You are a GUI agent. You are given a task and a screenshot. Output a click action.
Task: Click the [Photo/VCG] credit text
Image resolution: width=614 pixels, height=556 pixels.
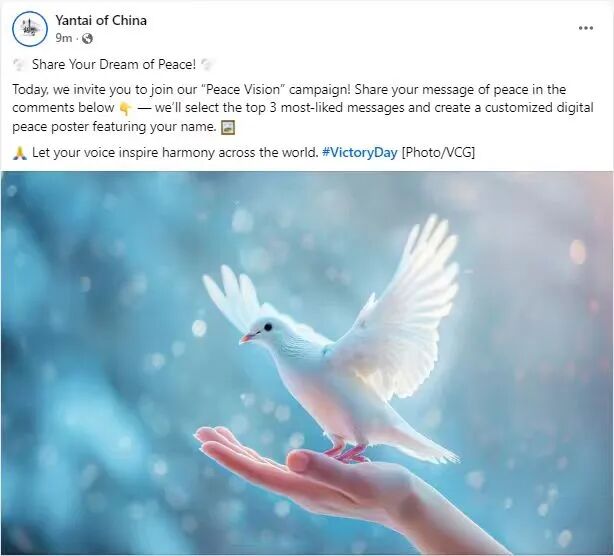pyautogui.click(x=438, y=152)
